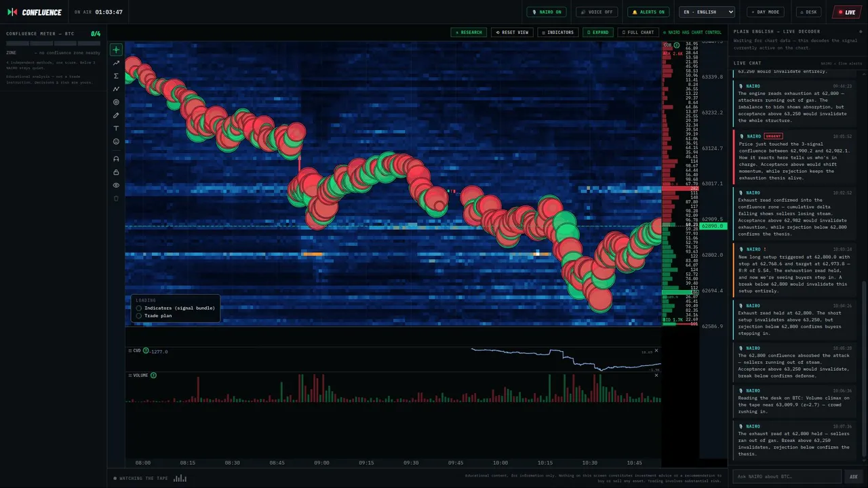Open the CVD pane info icon
868x488 pixels.
click(x=146, y=350)
